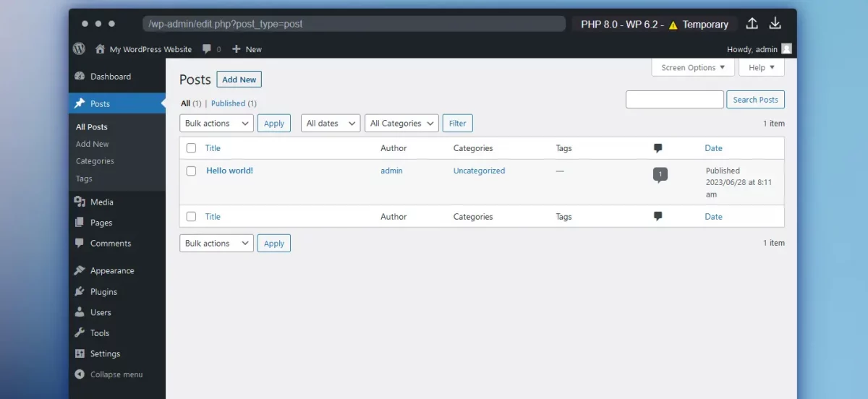Image resolution: width=868 pixels, height=399 pixels.
Task: Sort by comments icon in table header
Action: [x=658, y=148]
